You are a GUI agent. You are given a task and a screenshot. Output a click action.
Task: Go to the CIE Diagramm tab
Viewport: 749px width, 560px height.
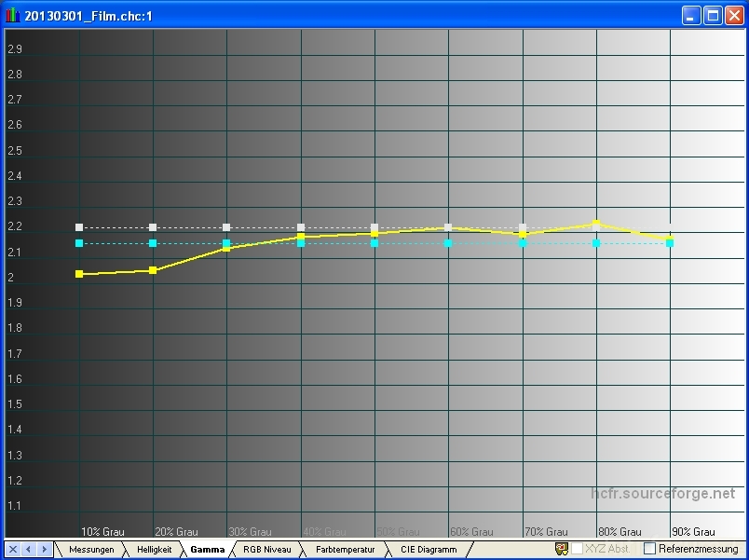click(429, 550)
